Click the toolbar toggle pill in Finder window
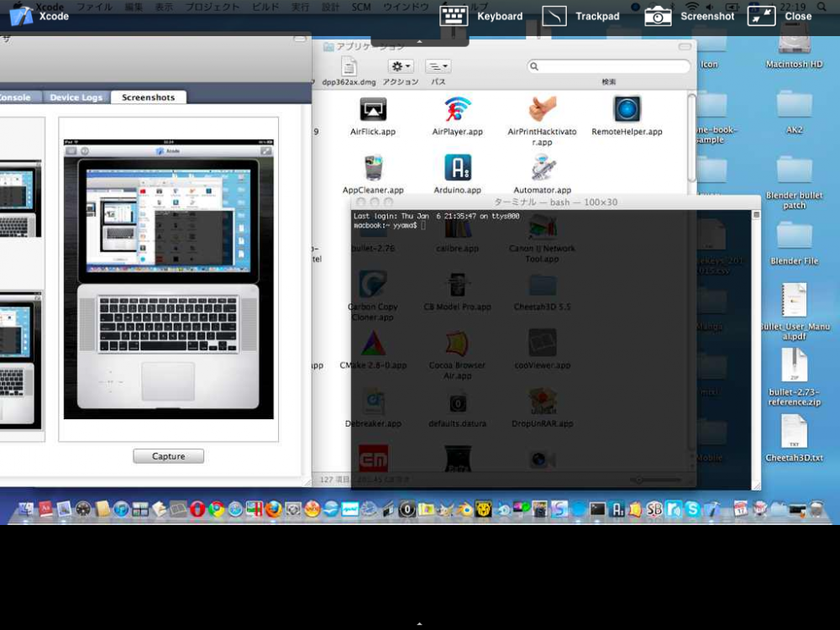The image size is (840, 630). pos(685,46)
